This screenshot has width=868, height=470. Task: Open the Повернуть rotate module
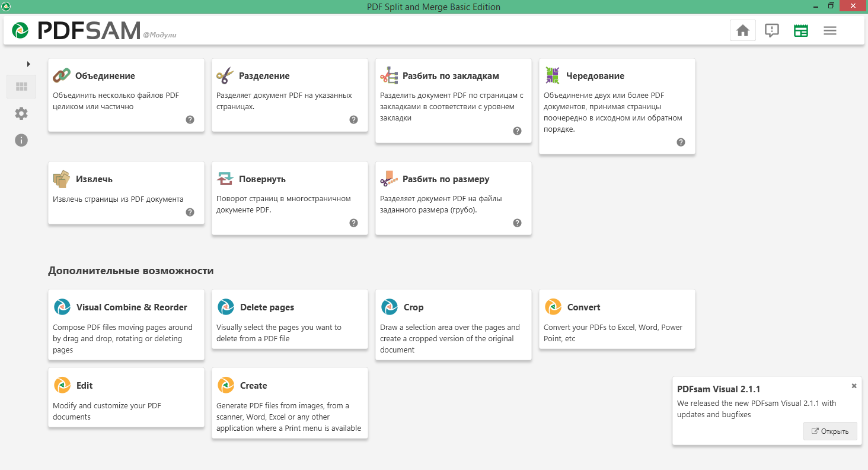coord(290,198)
